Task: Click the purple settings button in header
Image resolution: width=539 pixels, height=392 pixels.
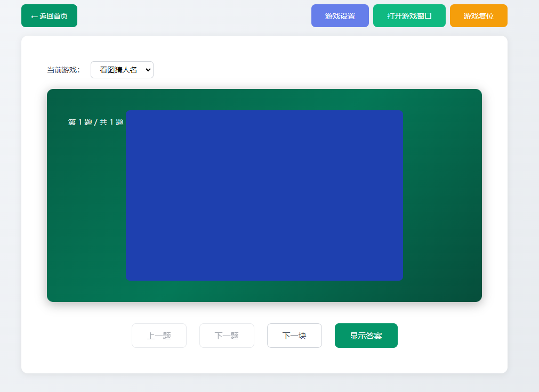Action: [340, 15]
